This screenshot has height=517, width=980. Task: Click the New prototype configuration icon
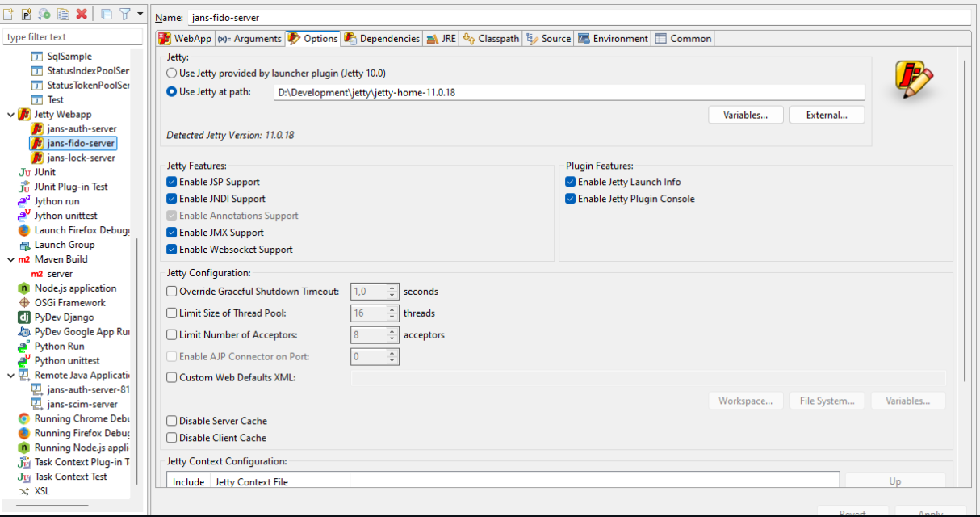point(26,14)
